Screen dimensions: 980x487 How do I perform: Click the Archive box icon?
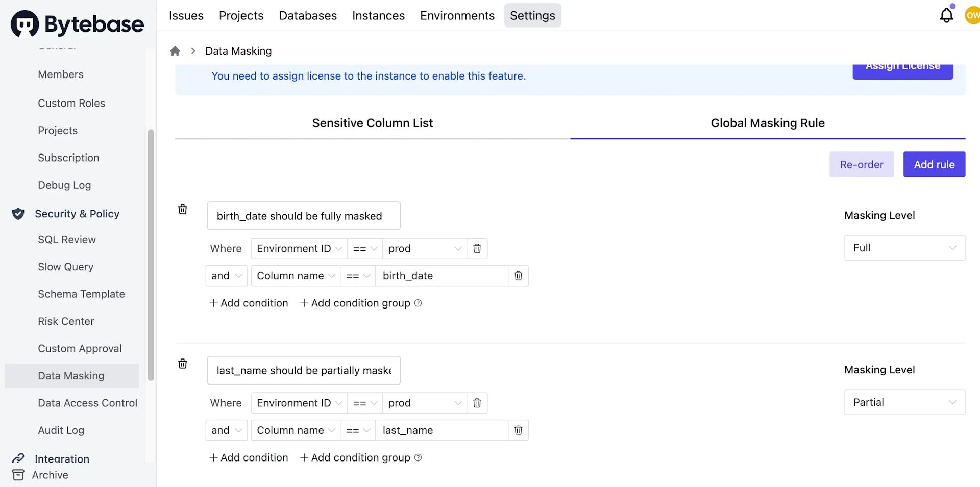pyautogui.click(x=18, y=475)
